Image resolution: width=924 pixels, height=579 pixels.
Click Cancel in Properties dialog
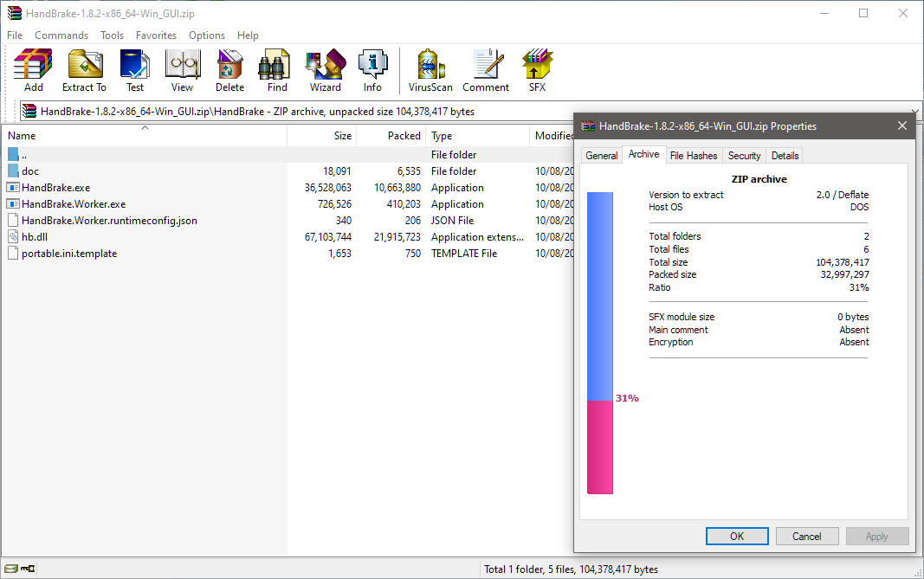tap(807, 536)
